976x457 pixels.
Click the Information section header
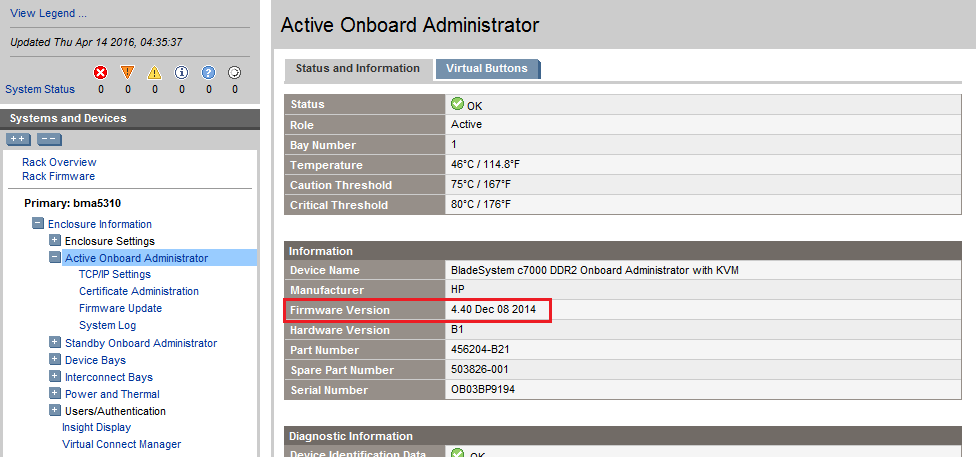tap(622, 251)
